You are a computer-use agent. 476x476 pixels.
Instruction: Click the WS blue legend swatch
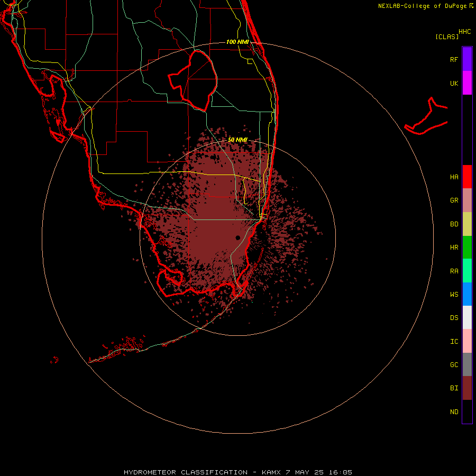point(467,294)
